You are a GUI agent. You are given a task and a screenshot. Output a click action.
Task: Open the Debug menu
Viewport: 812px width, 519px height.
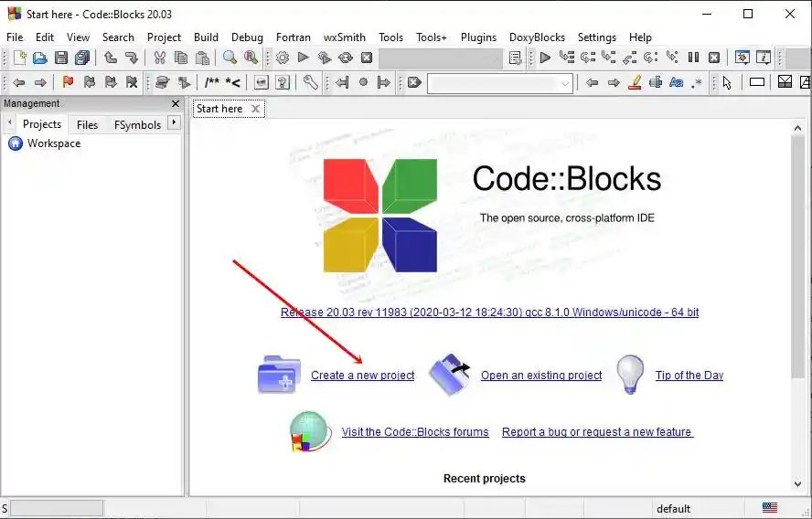tap(247, 37)
